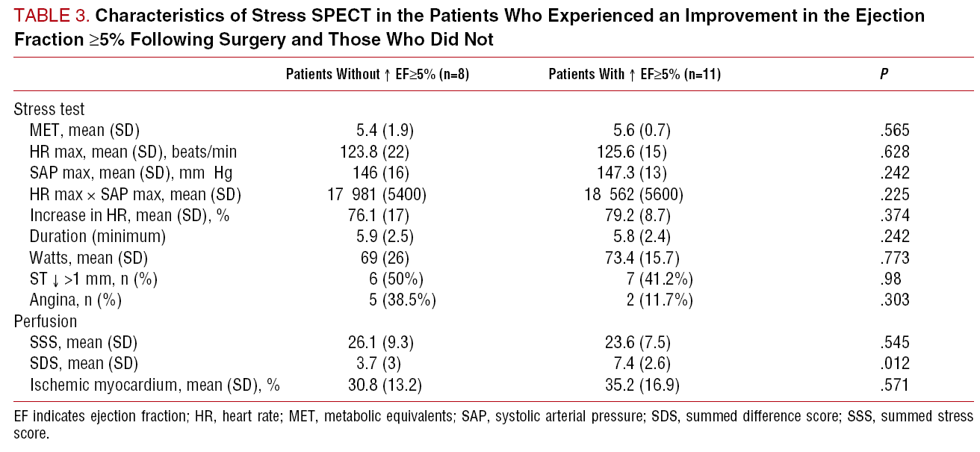The height and width of the screenshot is (452, 980).
Task: Click the 'Ischemic myocardium, mean (SD), %' row label
Action: point(155,386)
